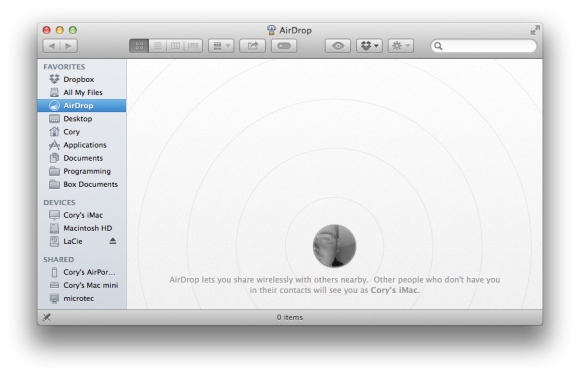Screen dimensions: 580x377
Task: Switch to list view mode
Action: coord(158,46)
